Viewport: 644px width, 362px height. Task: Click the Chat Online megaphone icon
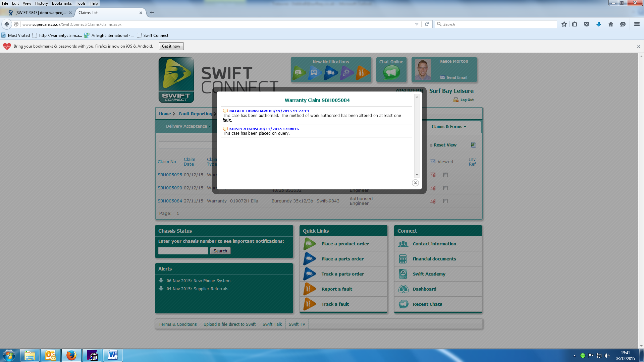coord(391,72)
